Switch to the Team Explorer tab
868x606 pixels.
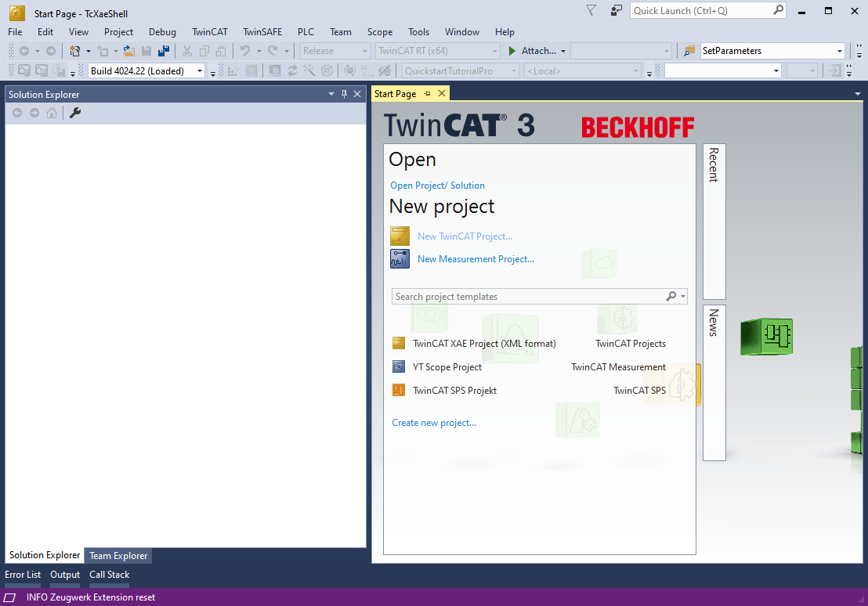click(x=118, y=556)
